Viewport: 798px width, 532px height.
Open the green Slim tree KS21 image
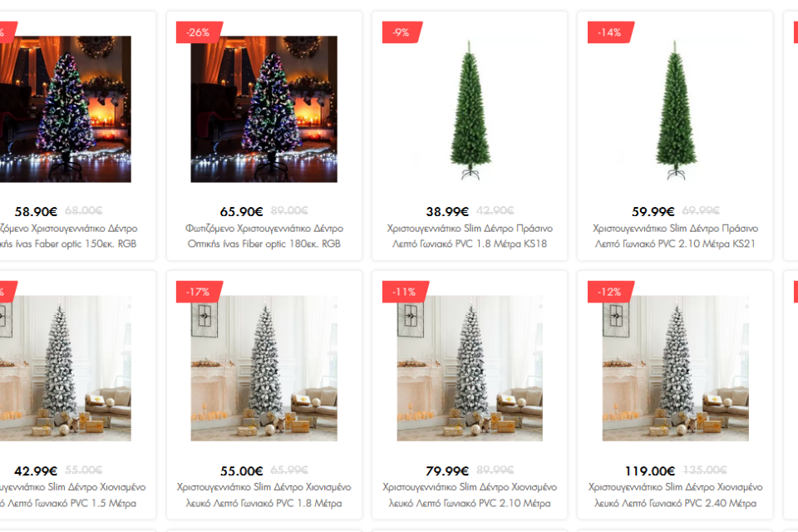pyautogui.click(x=675, y=109)
